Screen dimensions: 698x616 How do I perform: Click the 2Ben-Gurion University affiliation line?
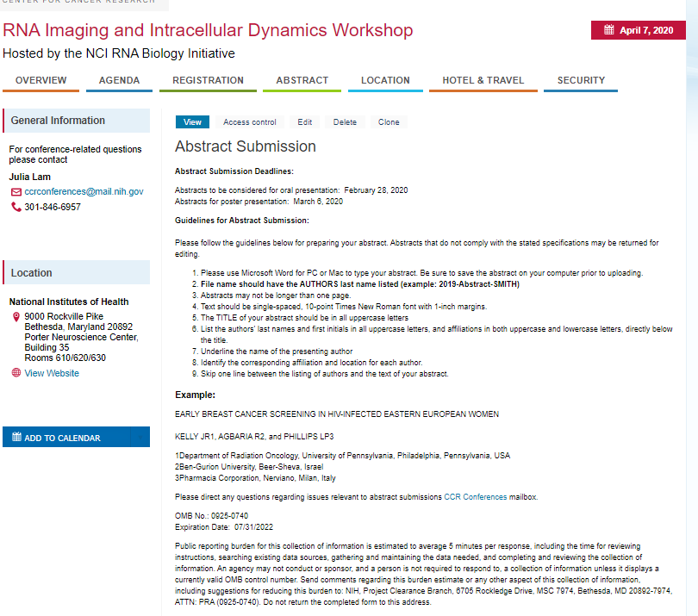(x=249, y=466)
